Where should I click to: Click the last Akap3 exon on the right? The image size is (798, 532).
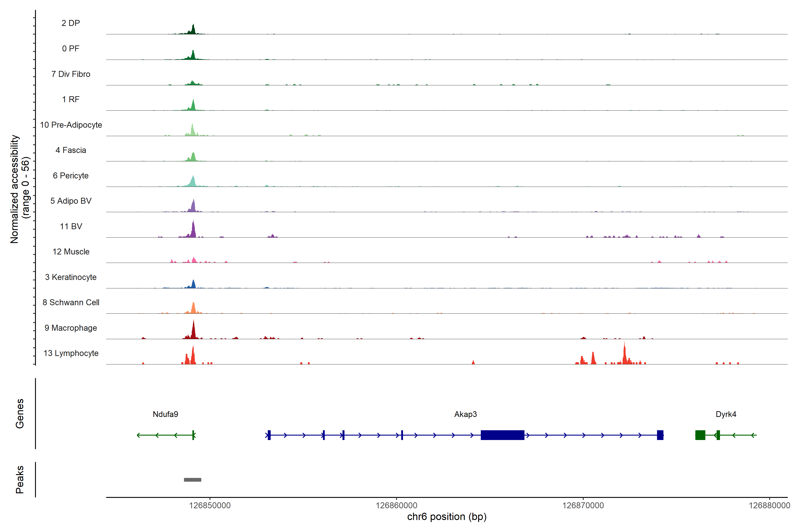coord(660,435)
